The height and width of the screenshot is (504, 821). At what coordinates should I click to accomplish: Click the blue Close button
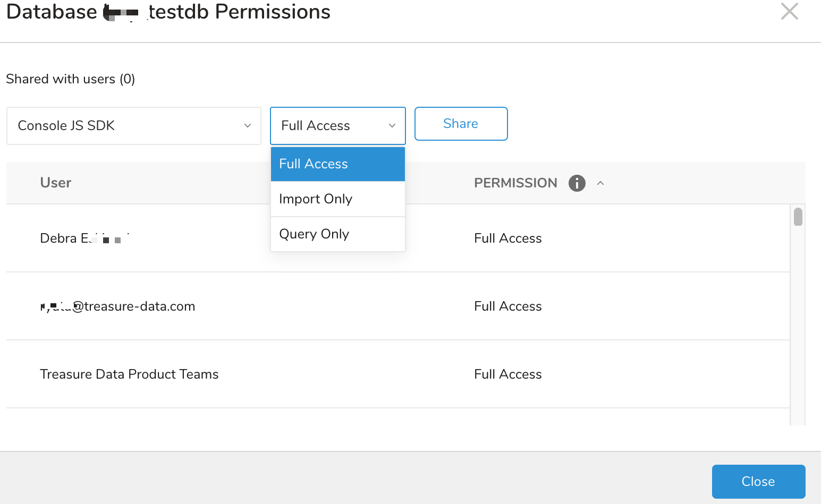click(x=758, y=482)
